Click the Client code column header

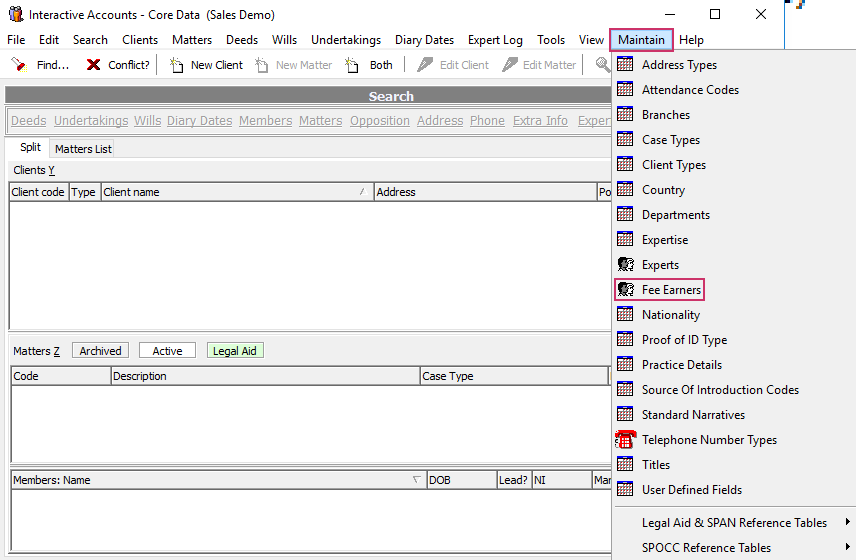coord(39,192)
